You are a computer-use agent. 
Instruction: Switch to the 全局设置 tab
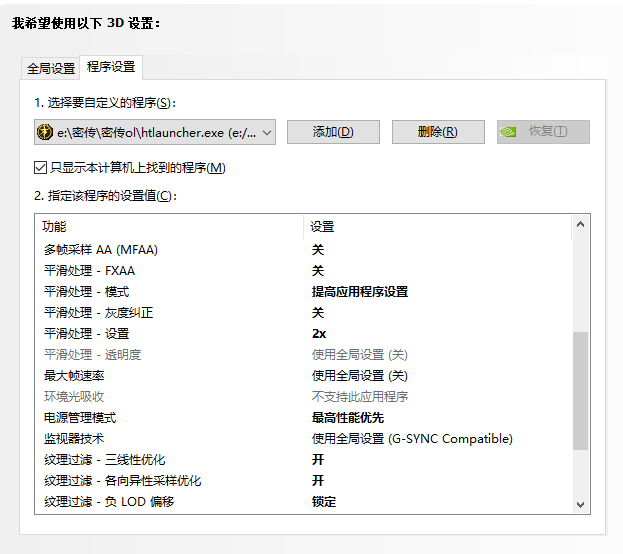pyautogui.click(x=51, y=68)
